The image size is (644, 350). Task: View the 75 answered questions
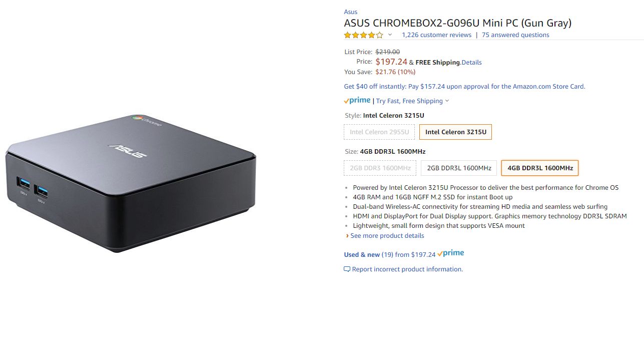click(515, 35)
